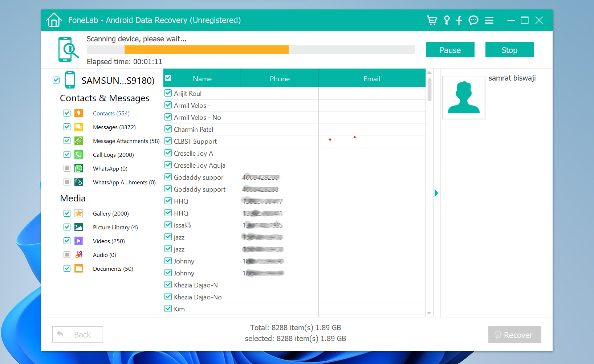Pause the scan
The image size is (594, 364).
pos(450,50)
